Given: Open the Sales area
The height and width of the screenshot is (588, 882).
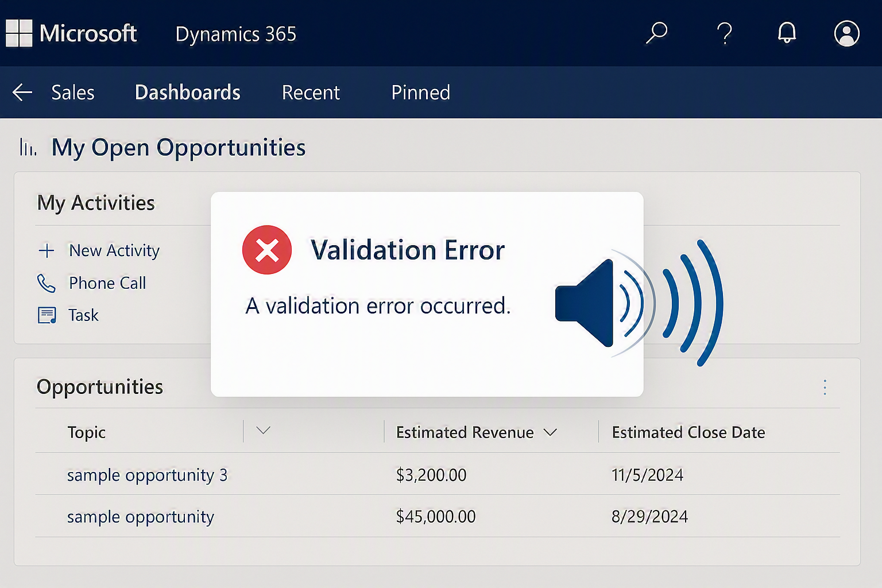Looking at the screenshot, I should [73, 92].
